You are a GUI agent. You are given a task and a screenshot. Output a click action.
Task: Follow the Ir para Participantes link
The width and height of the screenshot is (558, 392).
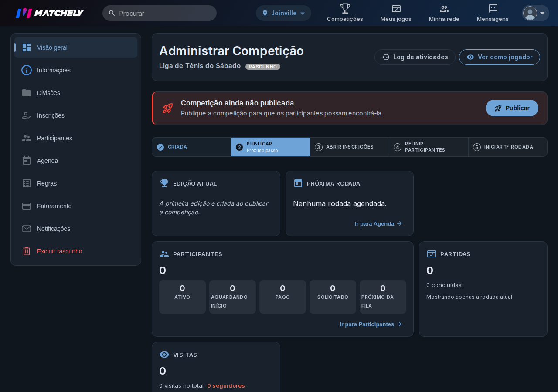point(371,324)
